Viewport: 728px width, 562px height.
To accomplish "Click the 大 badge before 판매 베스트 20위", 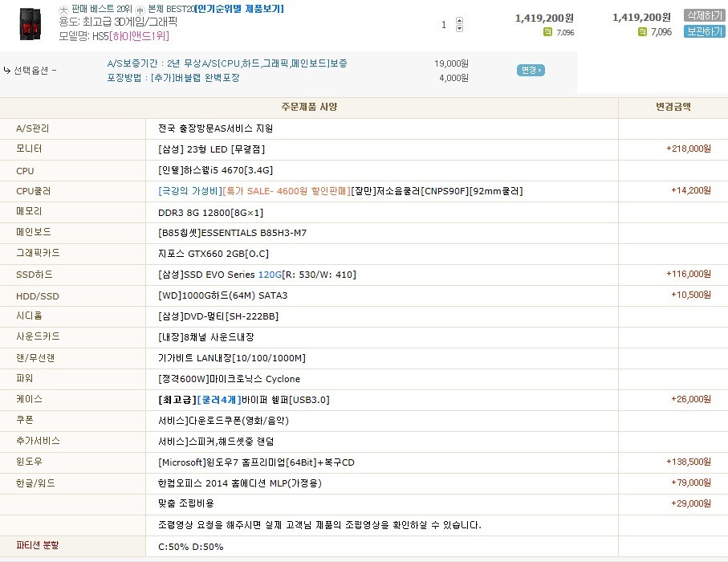I will tap(63, 10).
